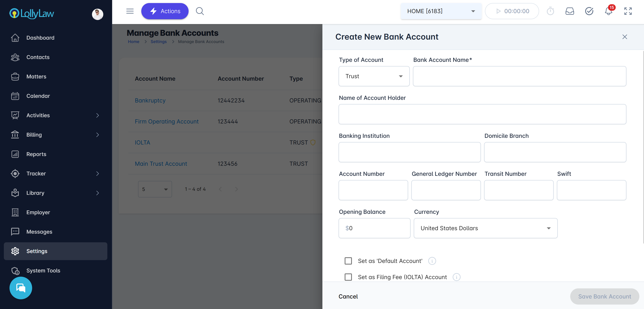644x309 pixels.
Task: Click info icon beside Filing Fee (IOLTA) Account
Action: (456, 277)
